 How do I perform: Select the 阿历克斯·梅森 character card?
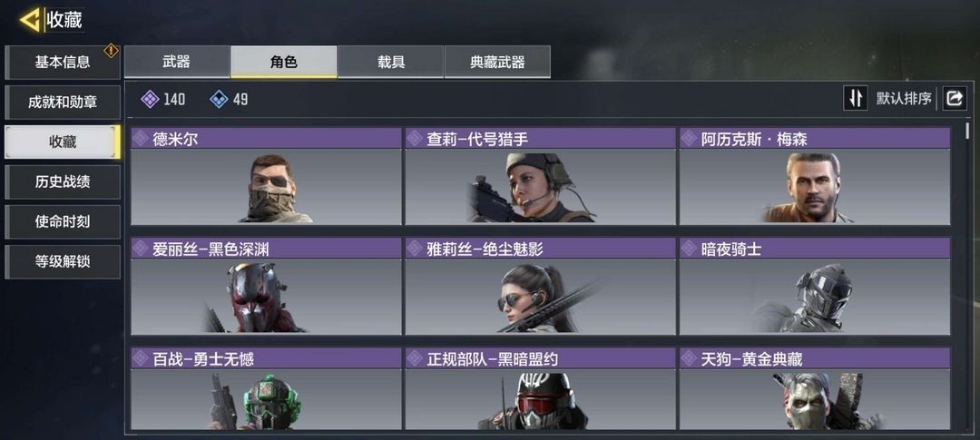[815, 176]
